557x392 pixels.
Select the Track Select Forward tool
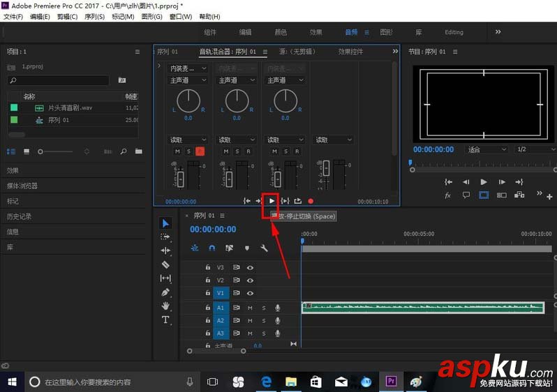[165, 237]
